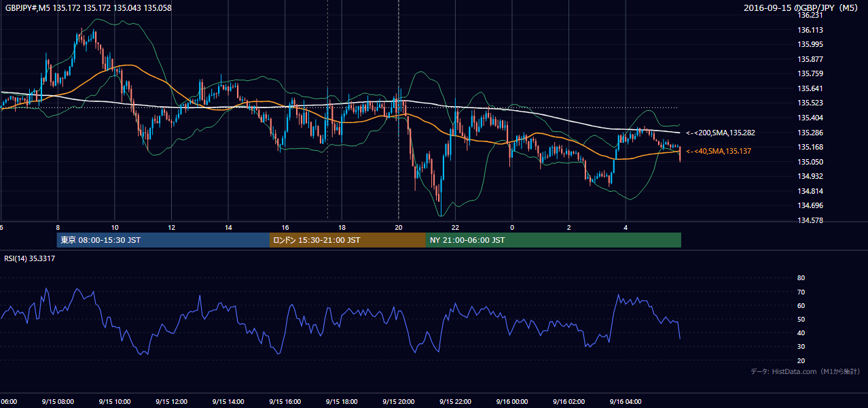Click price axis value 135.641
The width and height of the screenshot is (868, 408).
pos(810,88)
